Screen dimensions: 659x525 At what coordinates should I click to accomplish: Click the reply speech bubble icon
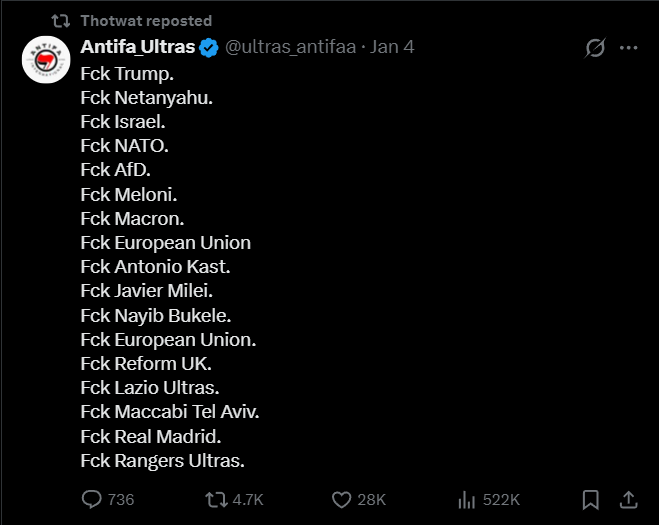point(92,499)
